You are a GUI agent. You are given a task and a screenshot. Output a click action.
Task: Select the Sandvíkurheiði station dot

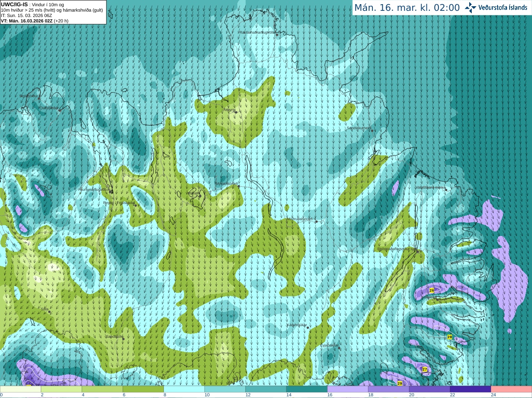372,131
